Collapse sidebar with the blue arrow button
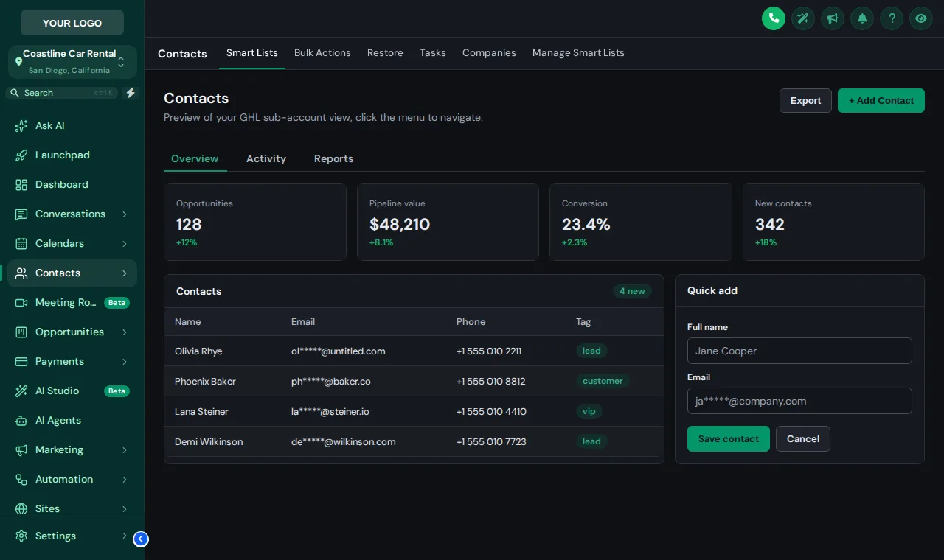944x560 pixels. (x=141, y=539)
